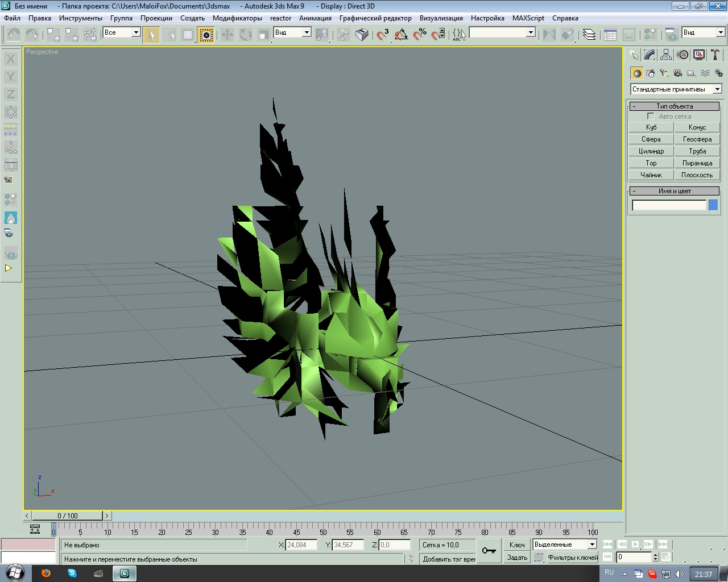
Task: Enable the 'Авто сетка' checkbox
Action: point(651,117)
